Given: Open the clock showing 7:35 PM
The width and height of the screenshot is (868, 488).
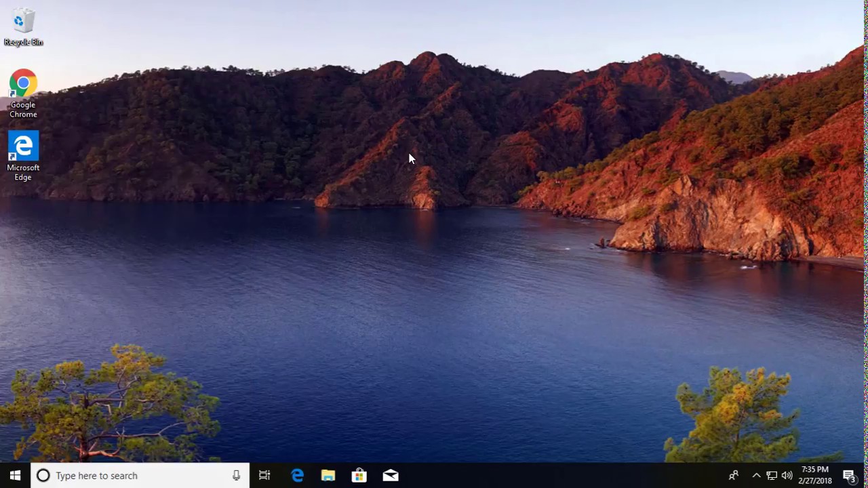Looking at the screenshot, I should (815, 475).
